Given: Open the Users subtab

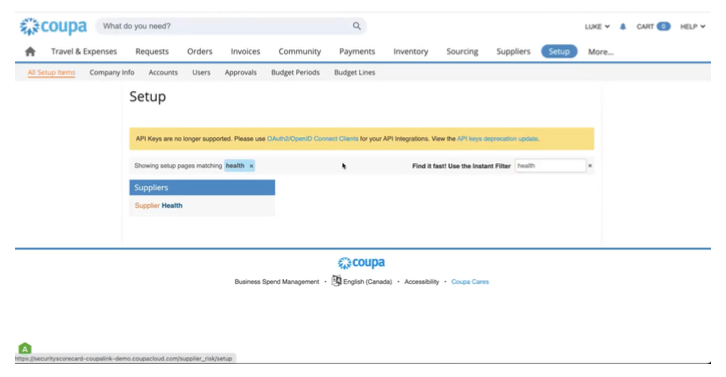Looking at the screenshot, I should tap(201, 72).
